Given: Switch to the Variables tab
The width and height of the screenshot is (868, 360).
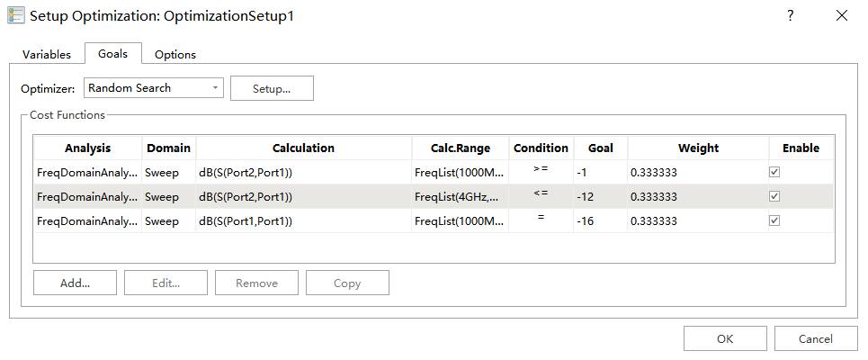Looking at the screenshot, I should 47,54.
